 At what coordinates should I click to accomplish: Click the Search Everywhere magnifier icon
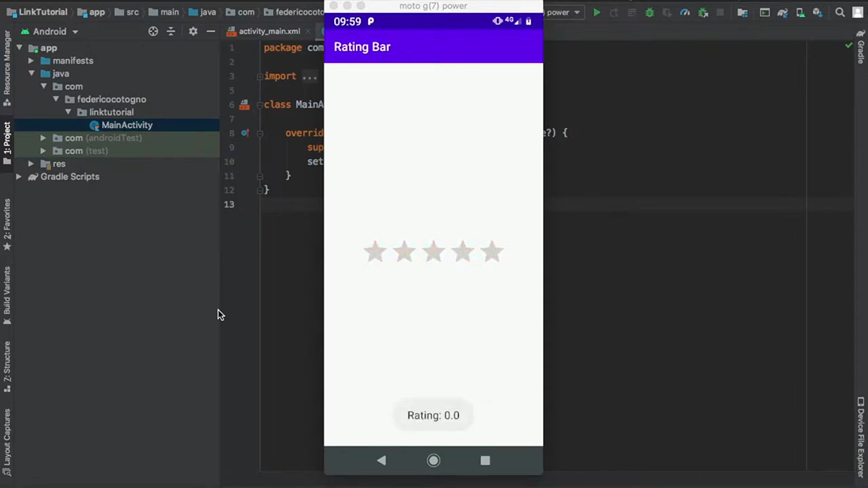tap(840, 13)
